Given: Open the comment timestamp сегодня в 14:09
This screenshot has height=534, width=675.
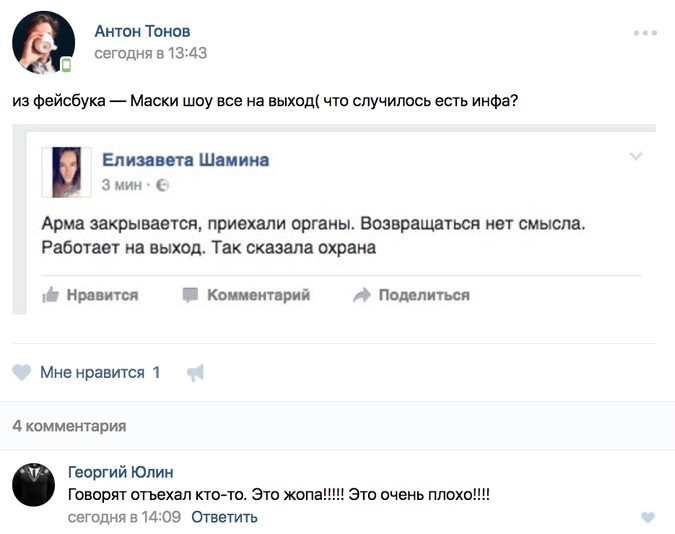Looking at the screenshot, I should point(124,517).
